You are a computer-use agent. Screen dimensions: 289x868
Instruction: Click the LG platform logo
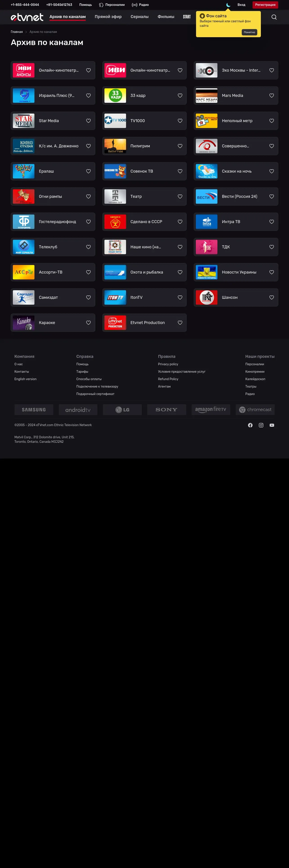[122, 410]
